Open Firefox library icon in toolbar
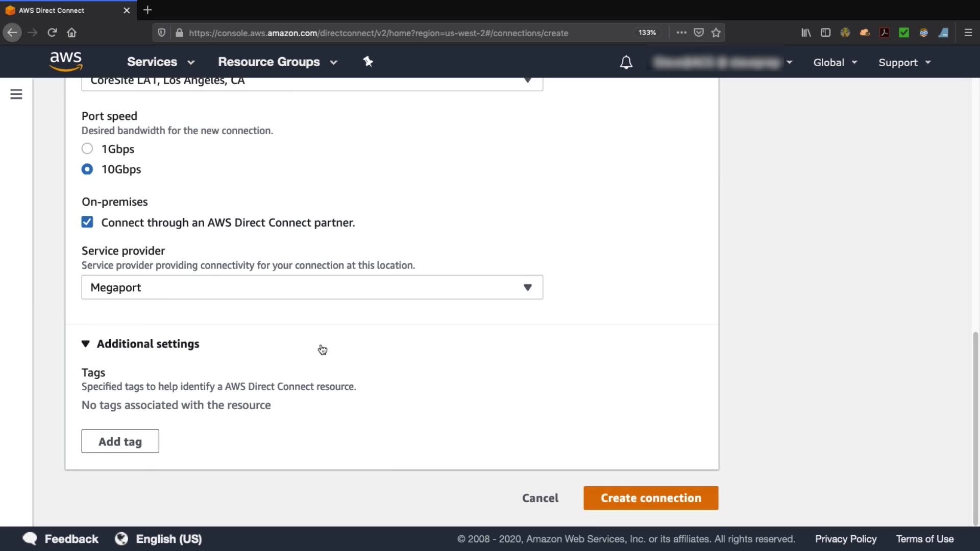 coord(806,33)
